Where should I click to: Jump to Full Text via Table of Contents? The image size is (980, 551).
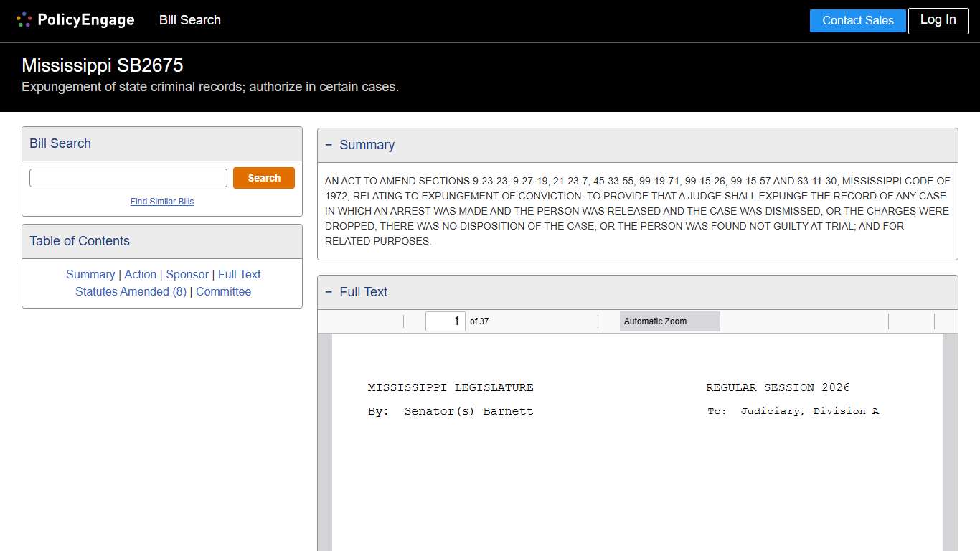pos(239,274)
